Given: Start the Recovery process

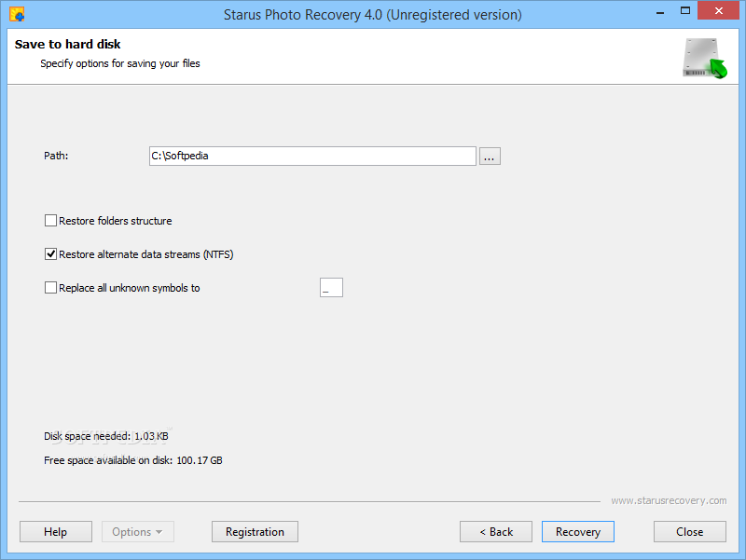Looking at the screenshot, I should [x=578, y=531].
